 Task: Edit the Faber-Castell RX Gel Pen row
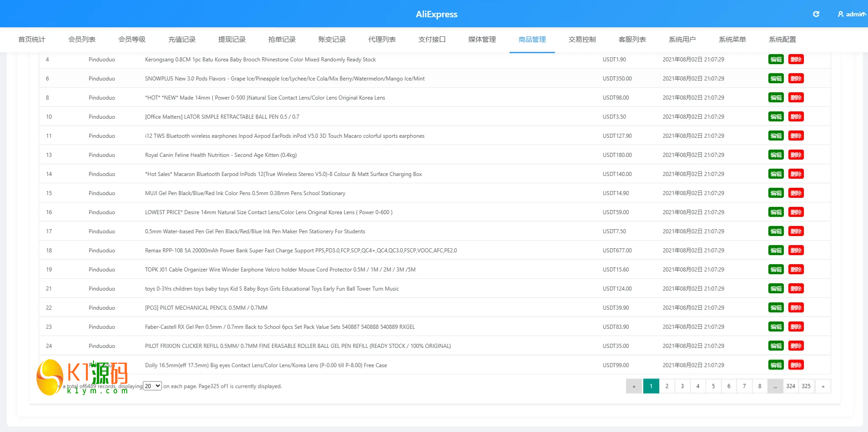click(776, 327)
